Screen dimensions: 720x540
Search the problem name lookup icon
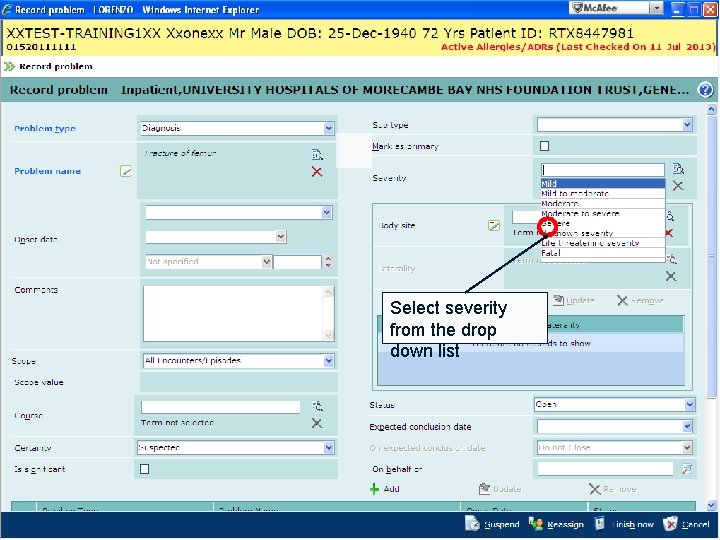[x=317, y=154]
